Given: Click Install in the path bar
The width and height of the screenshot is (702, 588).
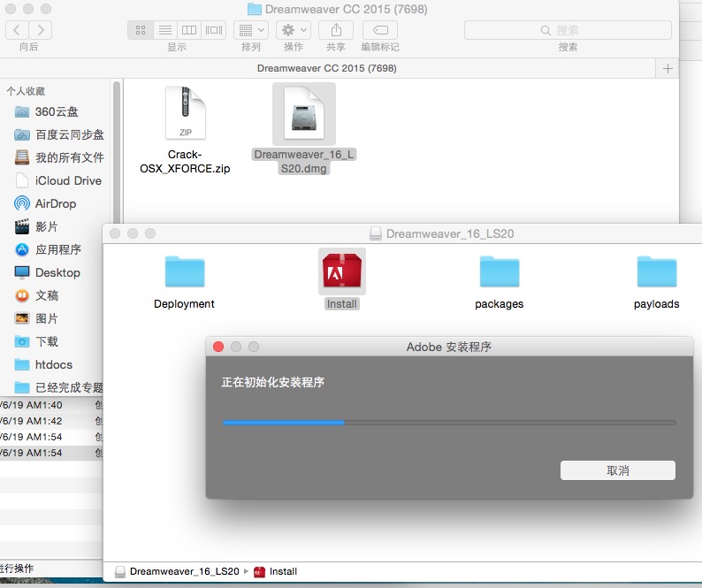Looking at the screenshot, I should pos(275,571).
